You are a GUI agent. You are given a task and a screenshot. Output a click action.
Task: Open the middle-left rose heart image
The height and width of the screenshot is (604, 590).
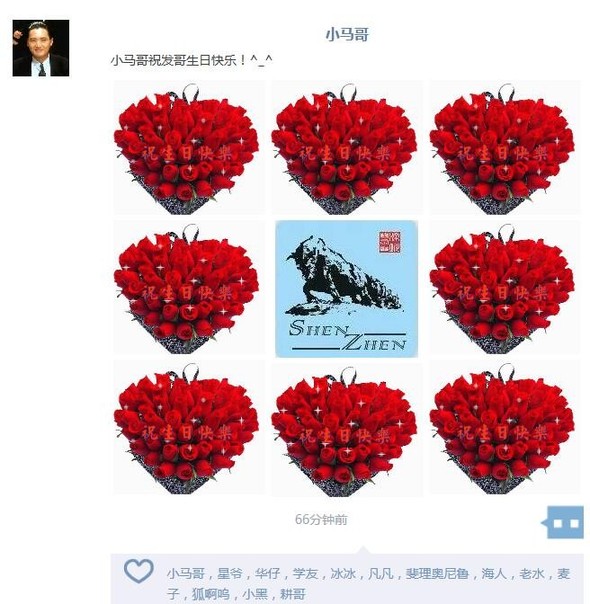coord(189,287)
